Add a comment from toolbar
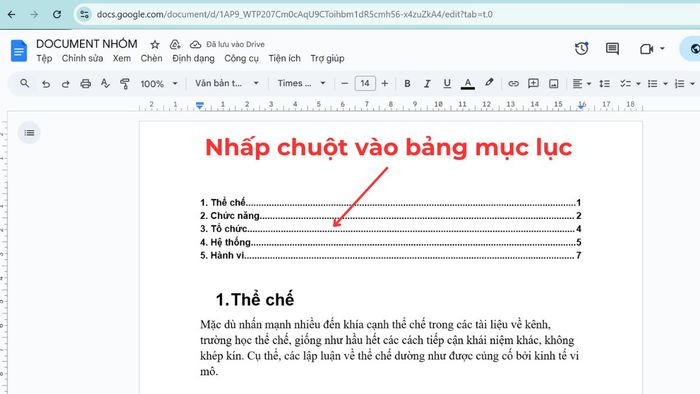700x394 pixels. [x=533, y=83]
